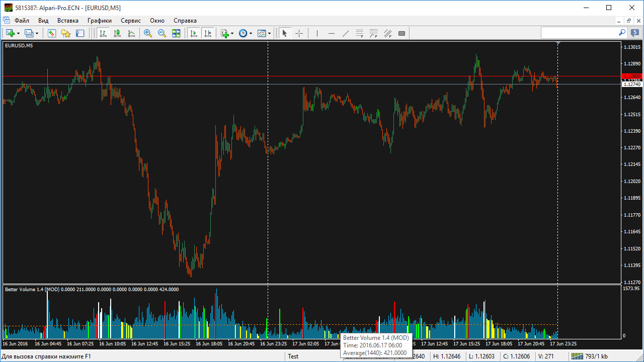Open the Сервис menu
This screenshot has width=644, height=362.
(x=131, y=21)
